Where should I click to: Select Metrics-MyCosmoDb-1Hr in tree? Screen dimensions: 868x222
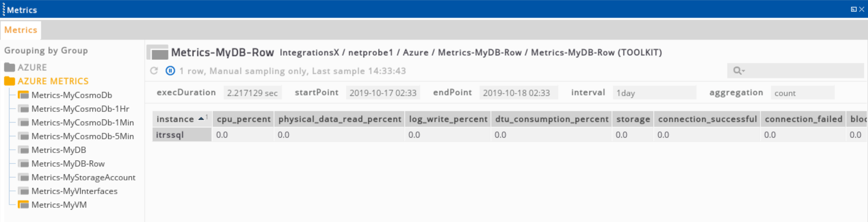click(x=80, y=109)
